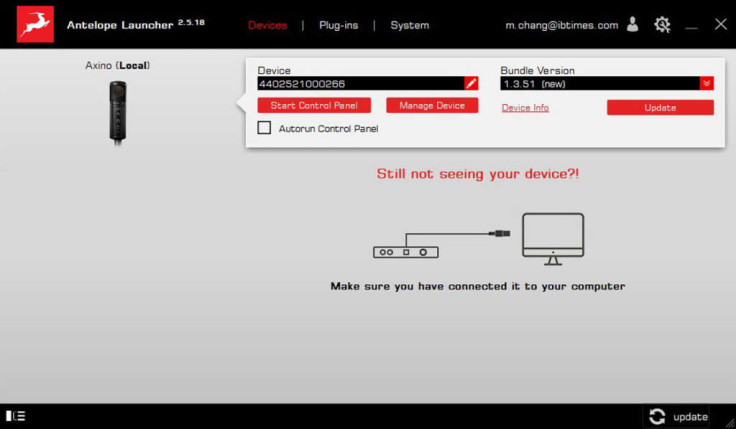Click the update text in bottom bar
This screenshot has height=429, width=736.
click(x=690, y=417)
